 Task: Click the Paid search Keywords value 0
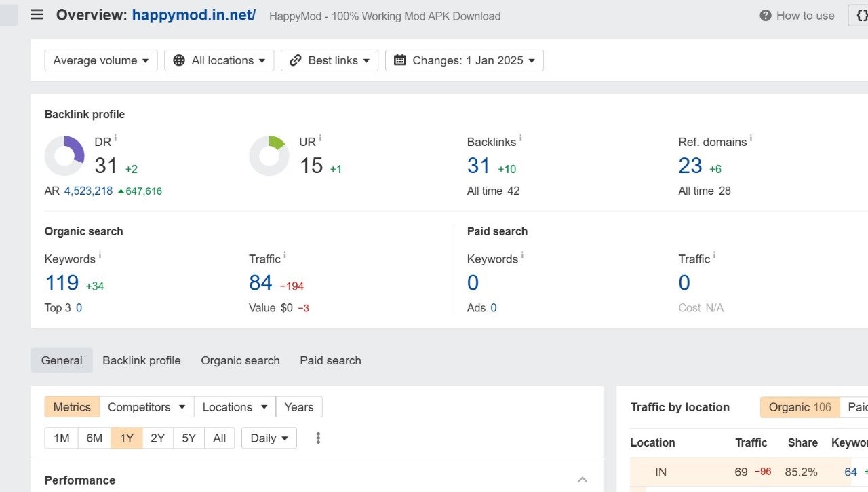[473, 282]
